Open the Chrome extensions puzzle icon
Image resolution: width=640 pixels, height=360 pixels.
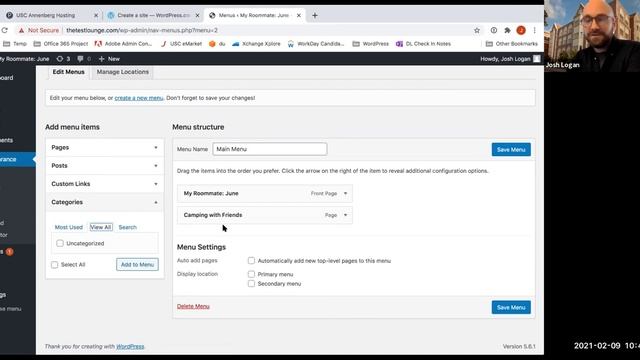tap(507, 30)
